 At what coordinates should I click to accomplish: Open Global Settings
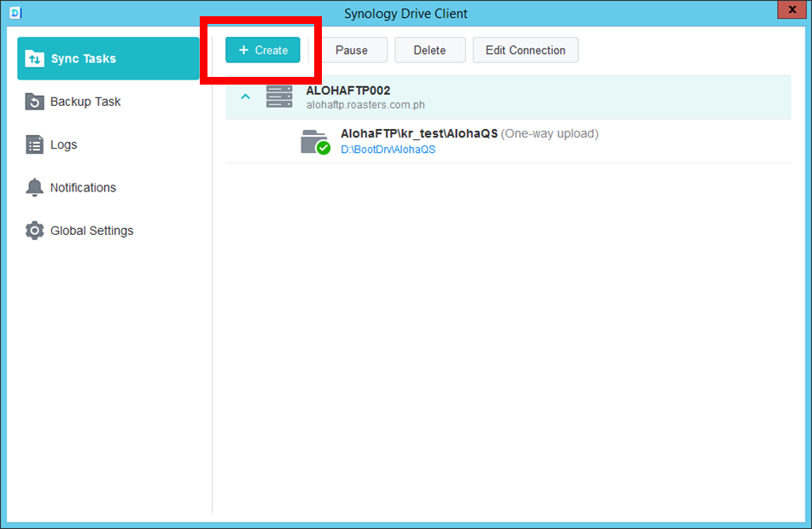point(108,231)
